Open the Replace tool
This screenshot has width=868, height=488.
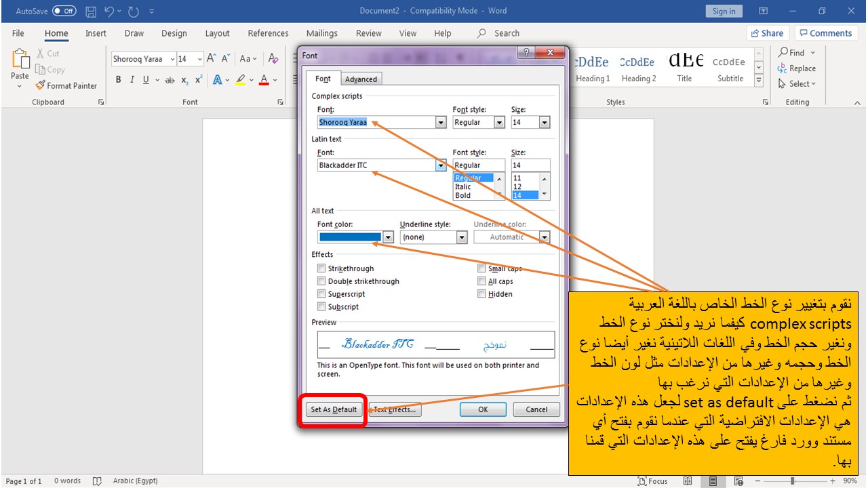pos(797,68)
